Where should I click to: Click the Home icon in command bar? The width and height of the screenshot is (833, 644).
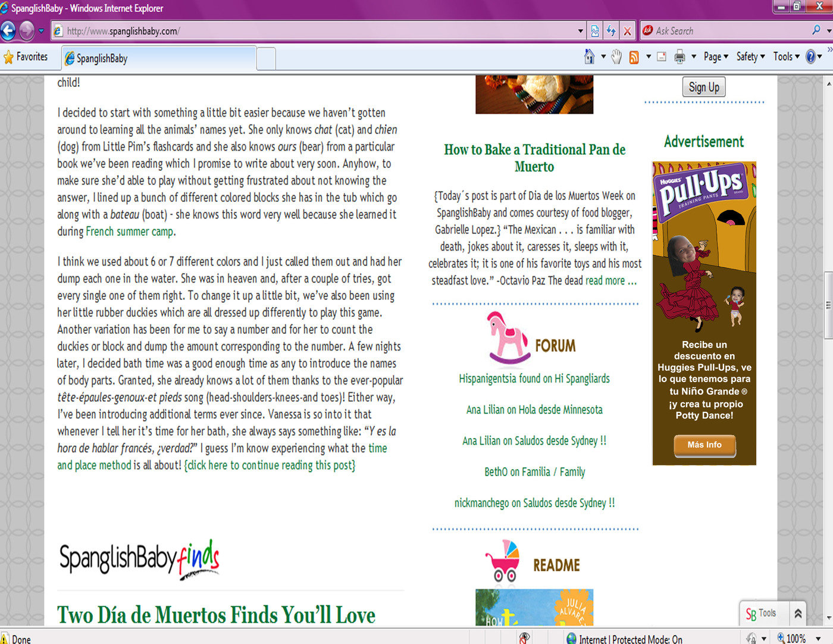tap(589, 57)
